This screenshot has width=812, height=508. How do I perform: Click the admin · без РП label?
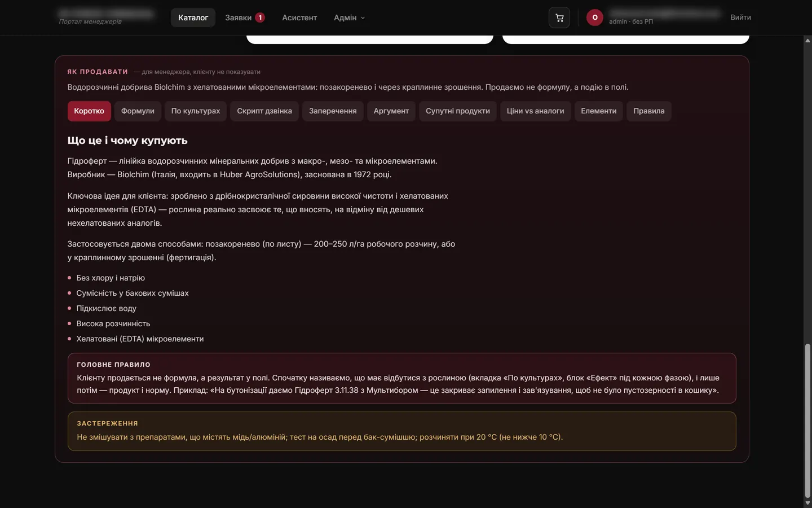[631, 21]
